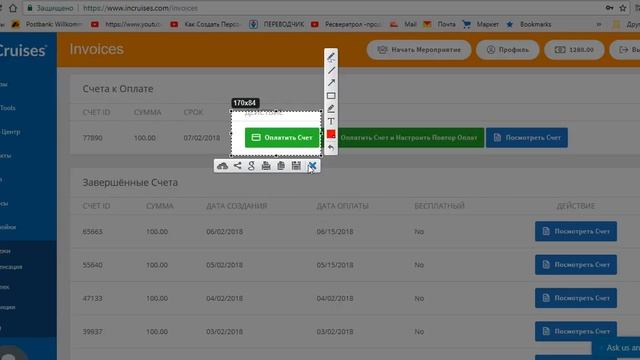Open the Маркет bookmark
Viewport: 640px width, 360px height.
coord(481,24)
